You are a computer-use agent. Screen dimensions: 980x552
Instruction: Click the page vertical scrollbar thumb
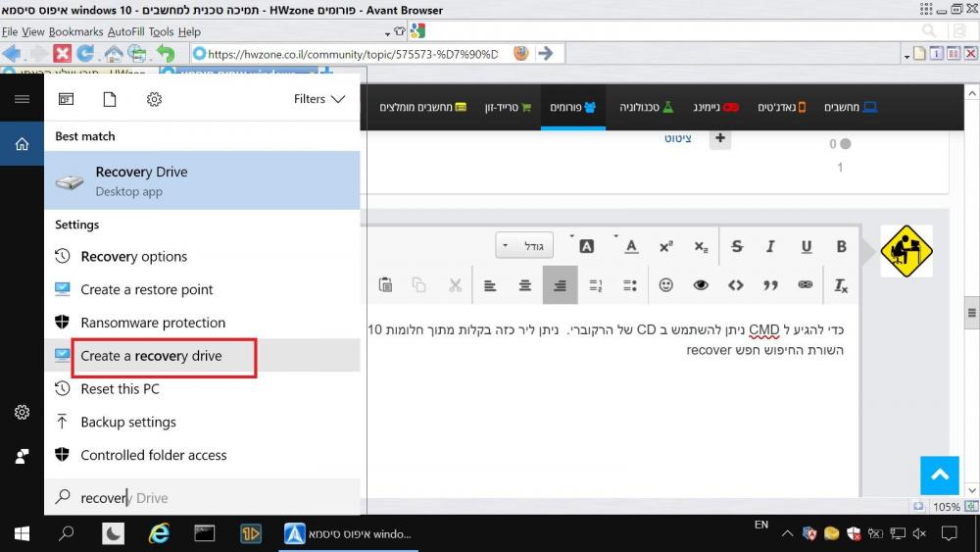point(972,313)
